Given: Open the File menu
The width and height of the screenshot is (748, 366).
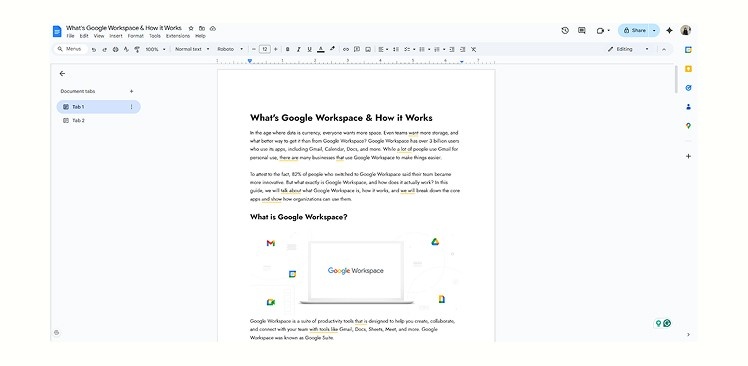Looking at the screenshot, I should [x=70, y=36].
